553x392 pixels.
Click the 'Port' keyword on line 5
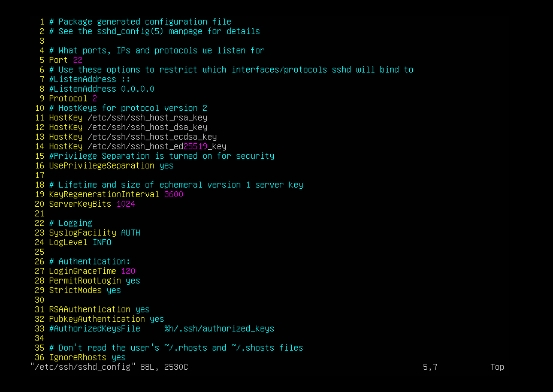pos(58,60)
